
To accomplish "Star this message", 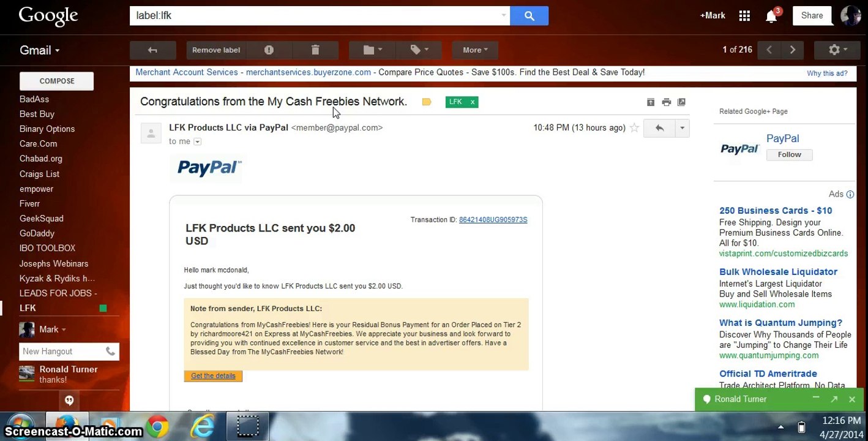I will 634,128.
